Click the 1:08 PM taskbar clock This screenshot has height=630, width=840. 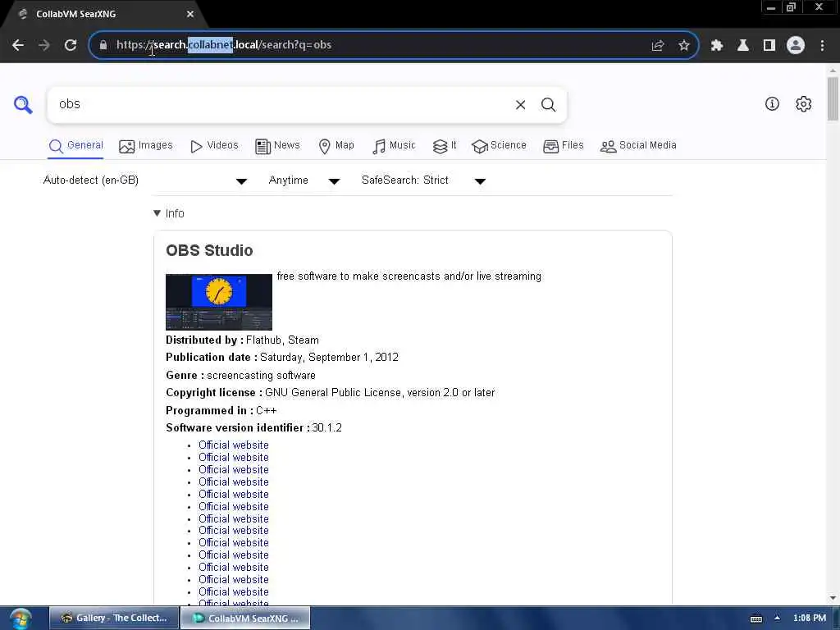(x=809, y=619)
